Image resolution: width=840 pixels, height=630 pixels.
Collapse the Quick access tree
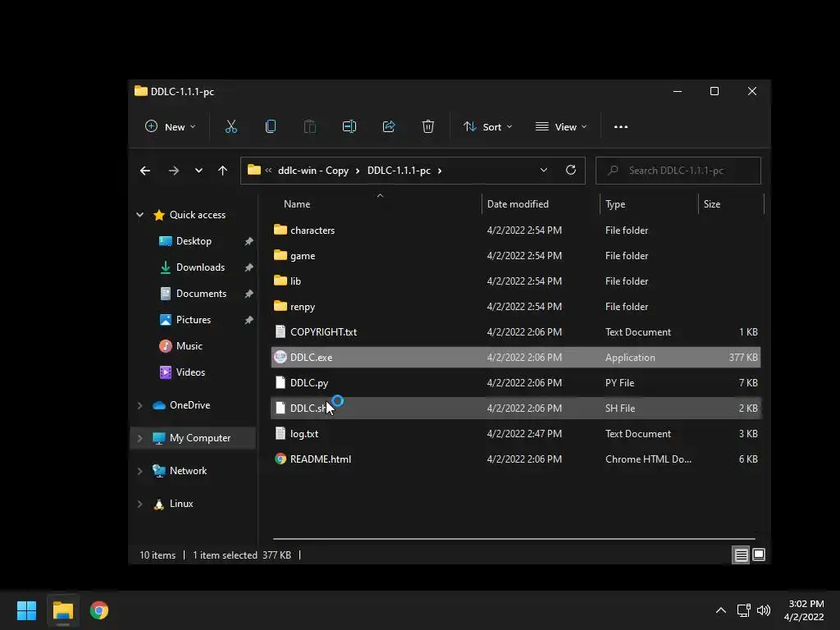[x=139, y=215]
